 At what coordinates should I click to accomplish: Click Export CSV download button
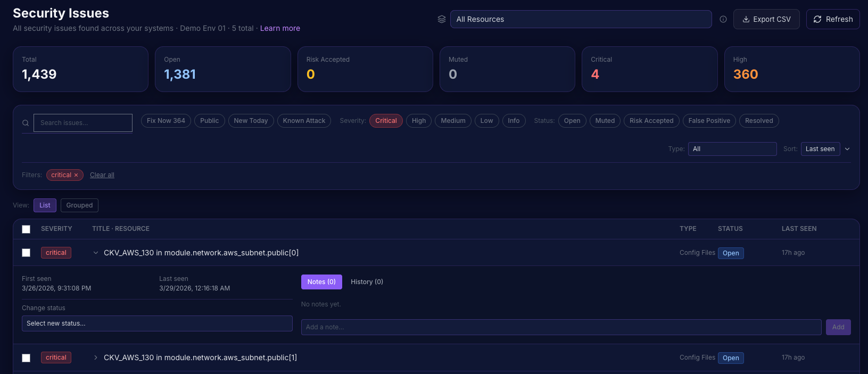766,19
